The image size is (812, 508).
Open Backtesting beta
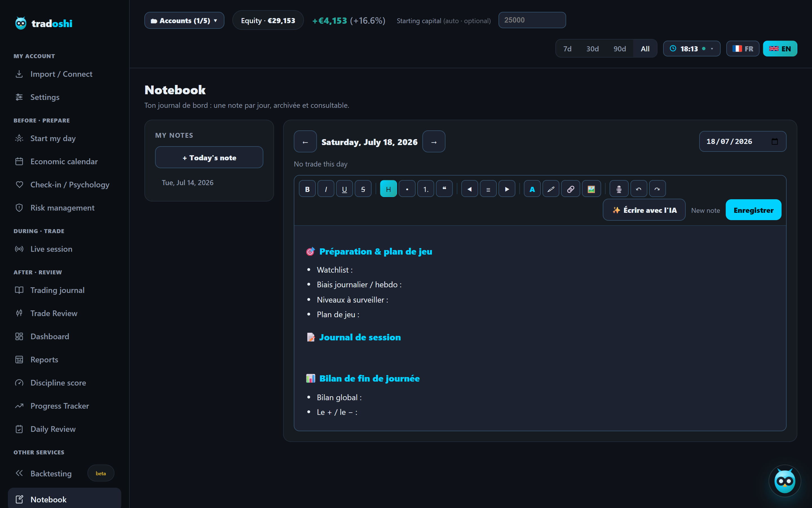pyautogui.click(x=64, y=473)
